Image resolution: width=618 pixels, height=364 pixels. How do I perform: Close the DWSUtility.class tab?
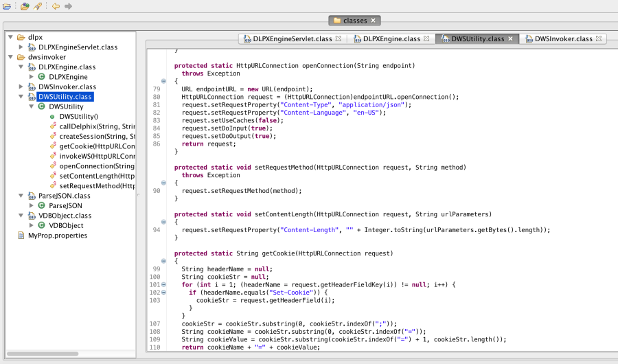pos(511,39)
